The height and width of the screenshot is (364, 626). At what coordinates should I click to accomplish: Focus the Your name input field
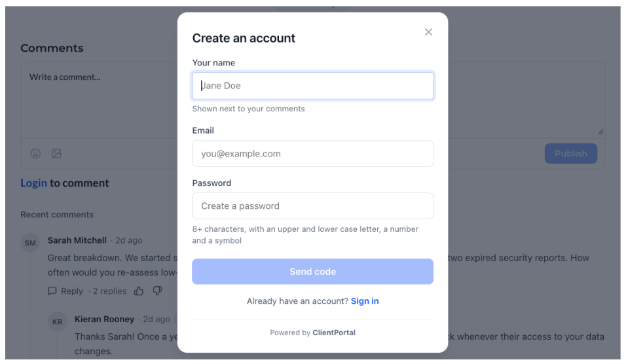click(x=312, y=85)
